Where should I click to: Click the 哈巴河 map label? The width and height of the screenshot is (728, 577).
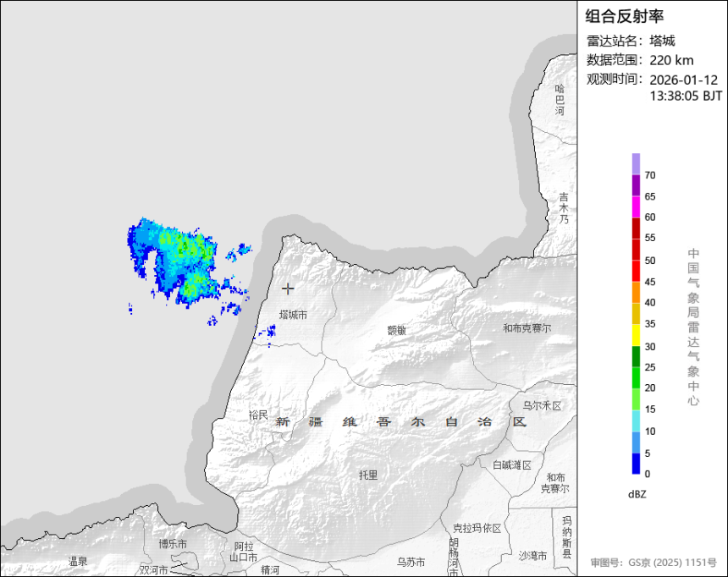point(560,100)
